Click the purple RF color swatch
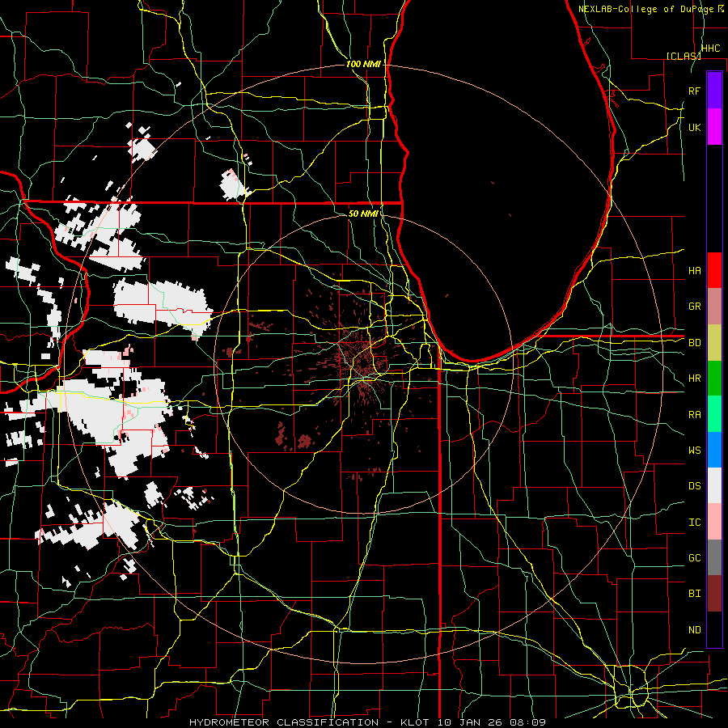This screenshot has height=728, width=728. (714, 91)
